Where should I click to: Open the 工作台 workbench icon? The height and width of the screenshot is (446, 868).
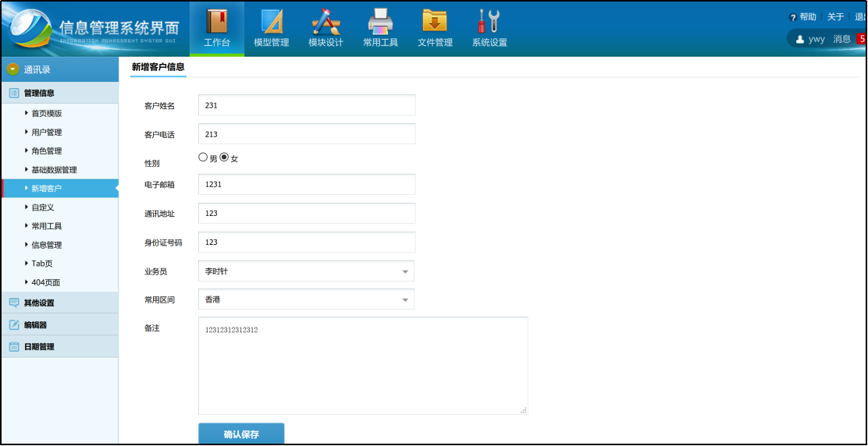tap(216, 21)
